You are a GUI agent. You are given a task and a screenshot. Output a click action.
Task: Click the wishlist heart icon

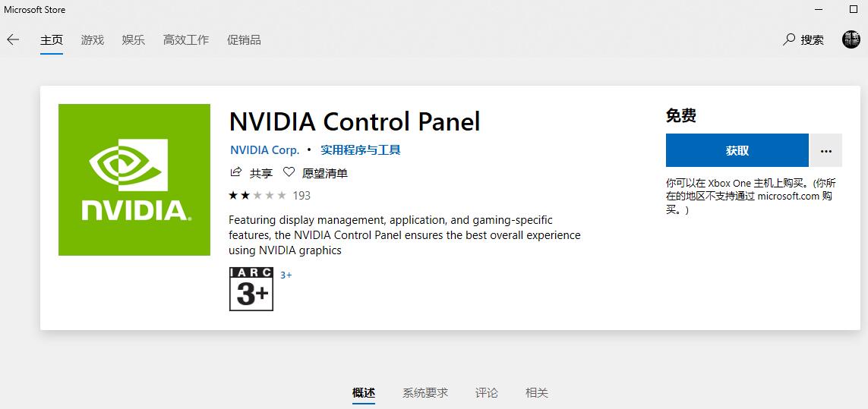tap(289, 172)
